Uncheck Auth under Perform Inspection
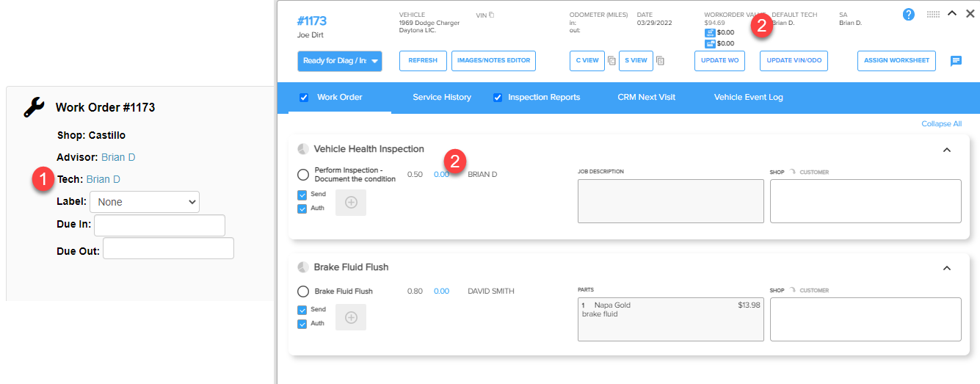 tap(302, 209)
